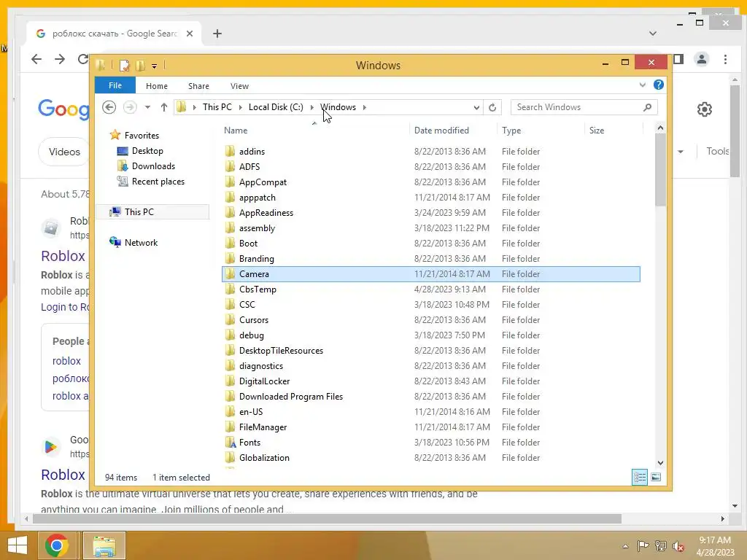
Task: Customize Quick Access Toolbar dropdown
Action: pos(155,66)
